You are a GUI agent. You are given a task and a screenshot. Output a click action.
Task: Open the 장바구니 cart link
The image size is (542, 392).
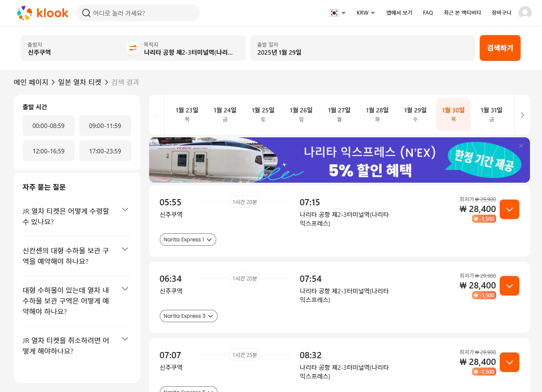click(x=502, y=13)
